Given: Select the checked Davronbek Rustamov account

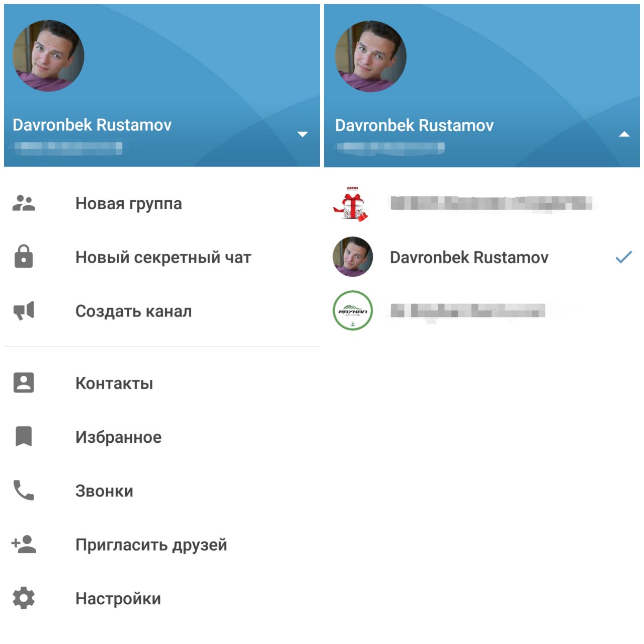Looking at the screenshot, I should (x=482, y=257).
